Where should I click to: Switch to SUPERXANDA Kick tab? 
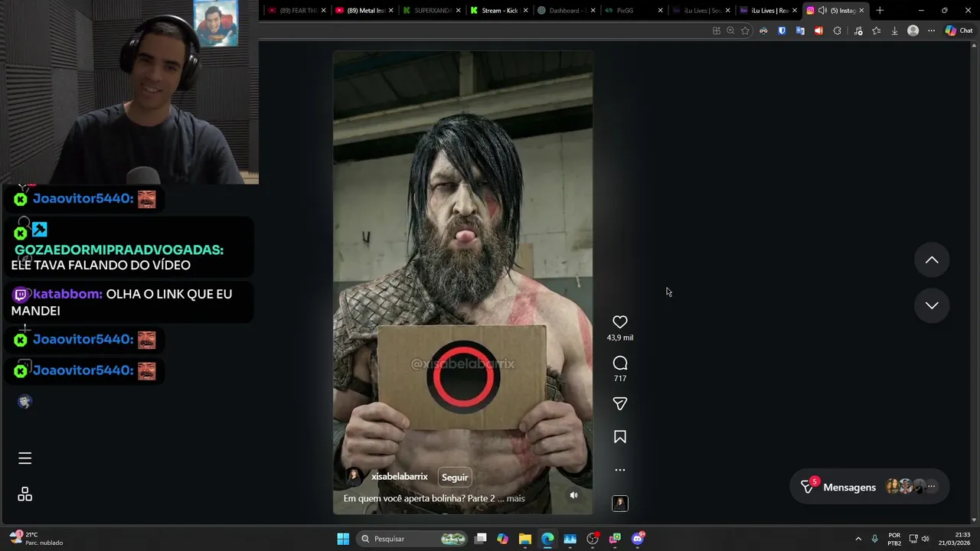(432, 11)
